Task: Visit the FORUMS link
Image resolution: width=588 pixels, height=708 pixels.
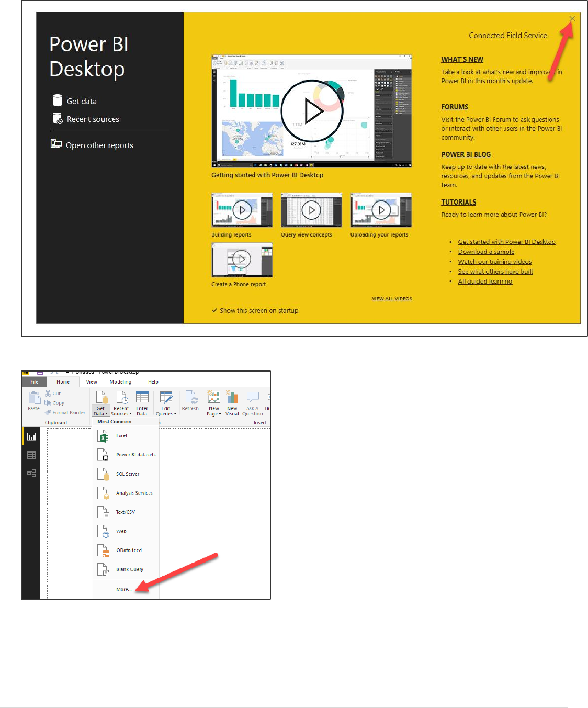Action: pyautogui.click(x=454, y=107)
